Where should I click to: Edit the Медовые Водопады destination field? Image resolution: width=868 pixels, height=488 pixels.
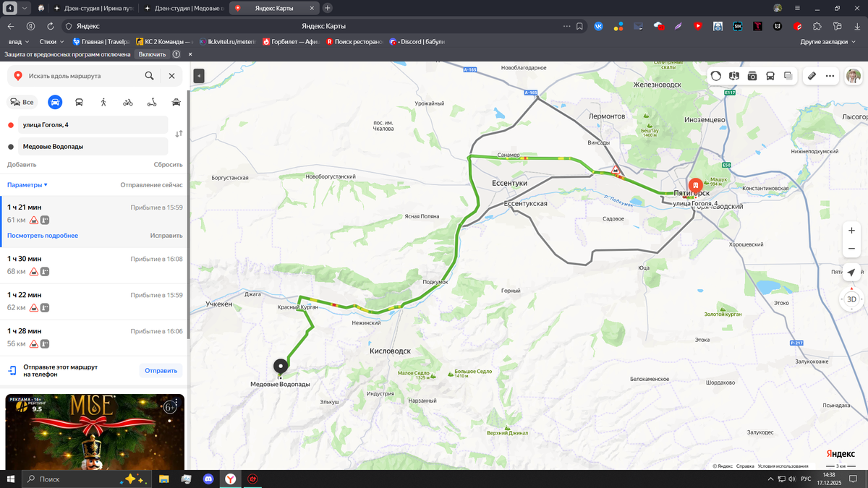93,146
